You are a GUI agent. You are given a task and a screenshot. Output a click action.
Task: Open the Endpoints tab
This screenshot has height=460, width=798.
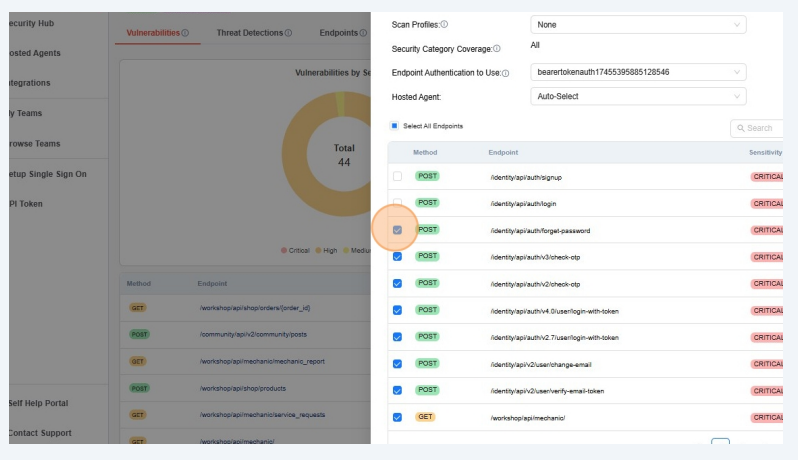tap(338, 33)
